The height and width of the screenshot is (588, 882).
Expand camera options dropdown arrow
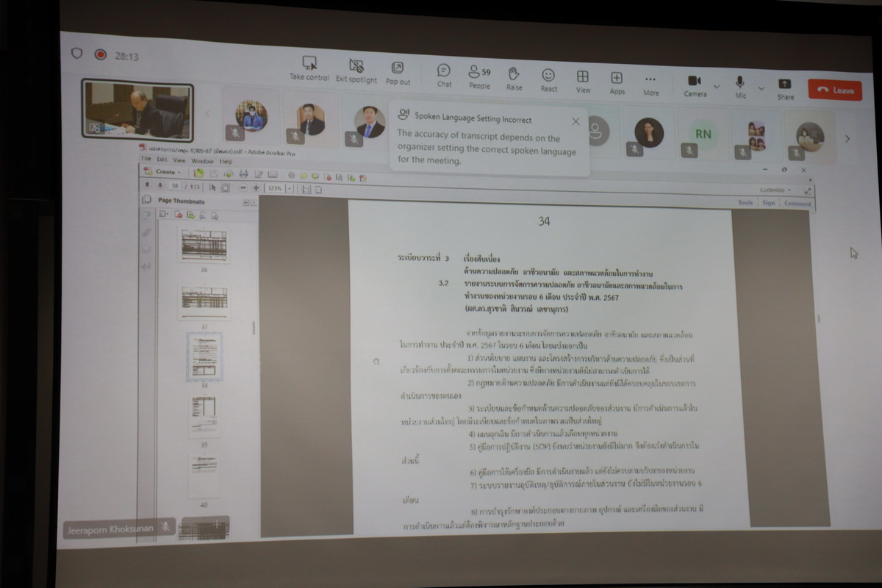click(717, 87)
